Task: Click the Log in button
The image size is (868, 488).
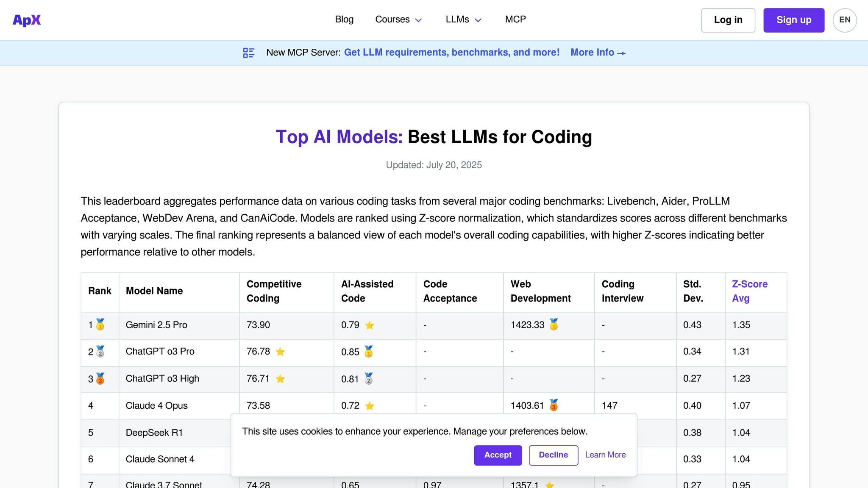Action: pos(728,20)
